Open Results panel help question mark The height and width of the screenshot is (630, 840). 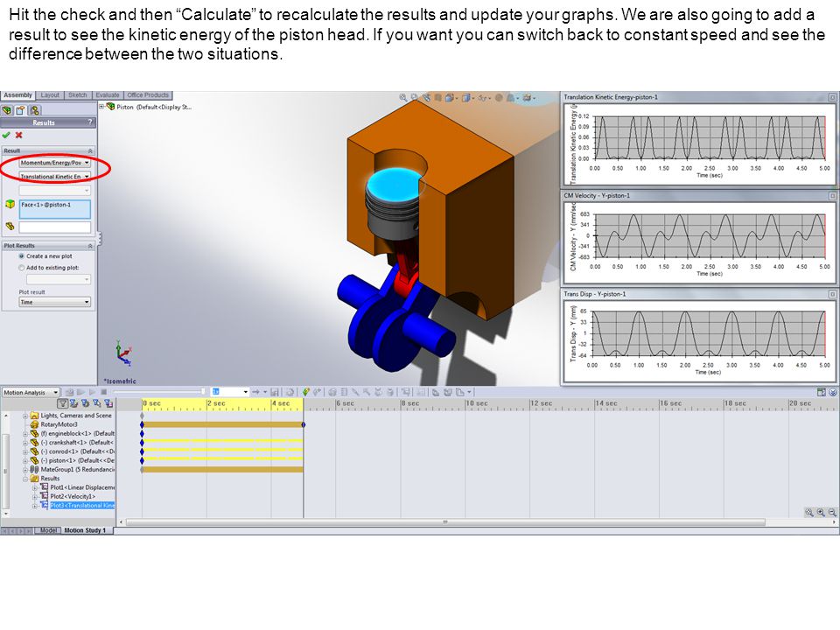point(90,122)
